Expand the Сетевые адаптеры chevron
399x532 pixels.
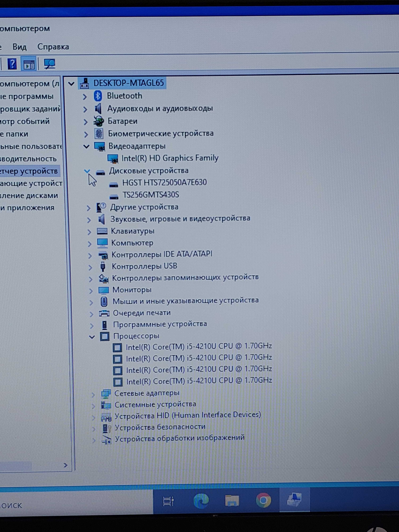click(93, 395)
